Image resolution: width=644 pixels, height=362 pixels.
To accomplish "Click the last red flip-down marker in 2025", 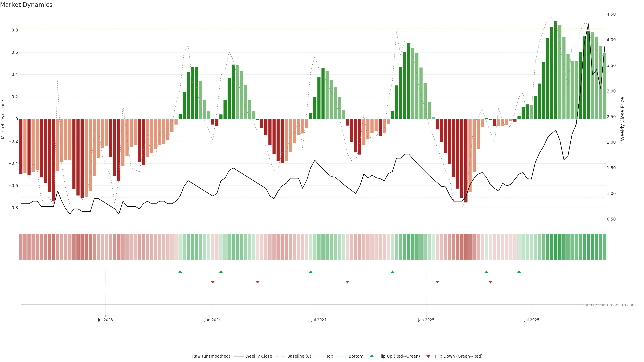I will point(490,282).
